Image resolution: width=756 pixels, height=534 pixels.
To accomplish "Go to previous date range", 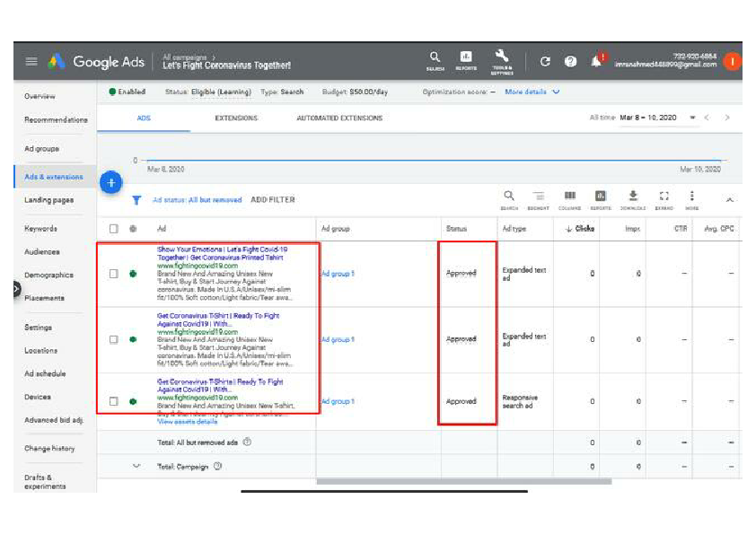I will click(707, 118).
